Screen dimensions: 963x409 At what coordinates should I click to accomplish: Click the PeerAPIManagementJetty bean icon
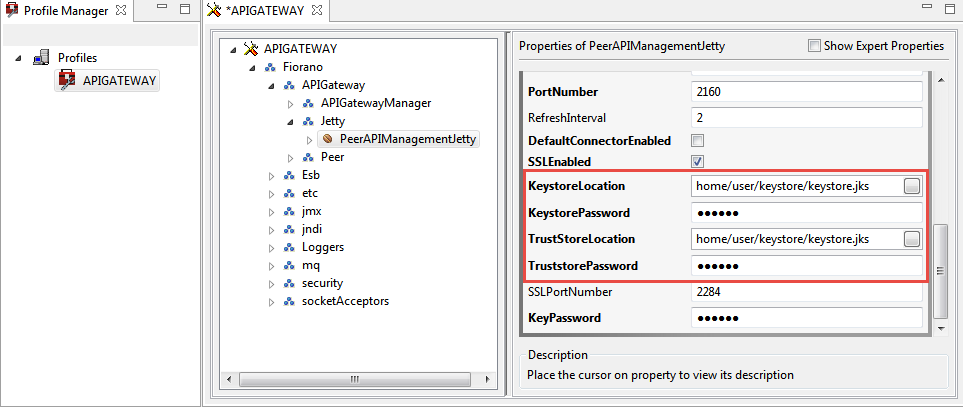pyautogui.click(x=327, y=139)
